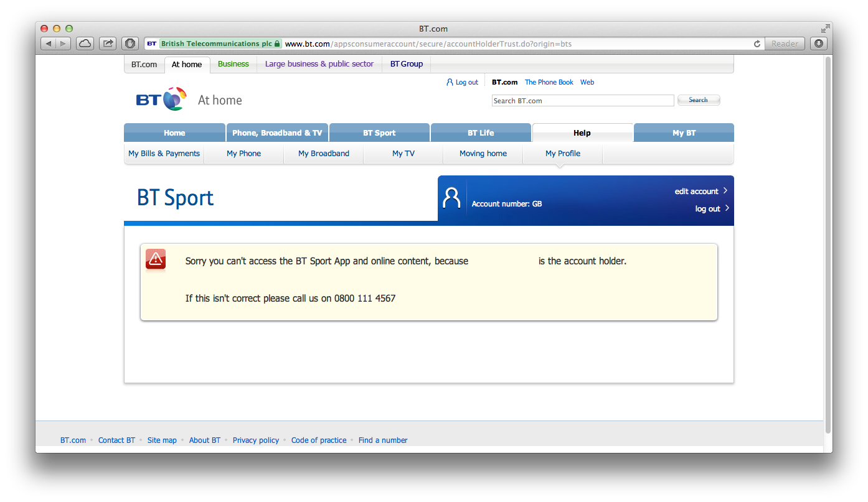Open My Bills & Payments submenu

point(164,154)
